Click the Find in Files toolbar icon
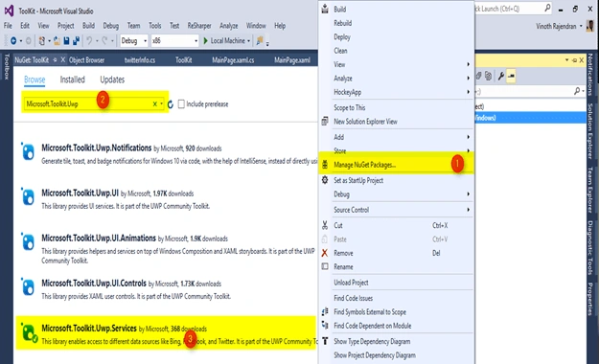Screen dimensions: 599x364 (260, 40)
